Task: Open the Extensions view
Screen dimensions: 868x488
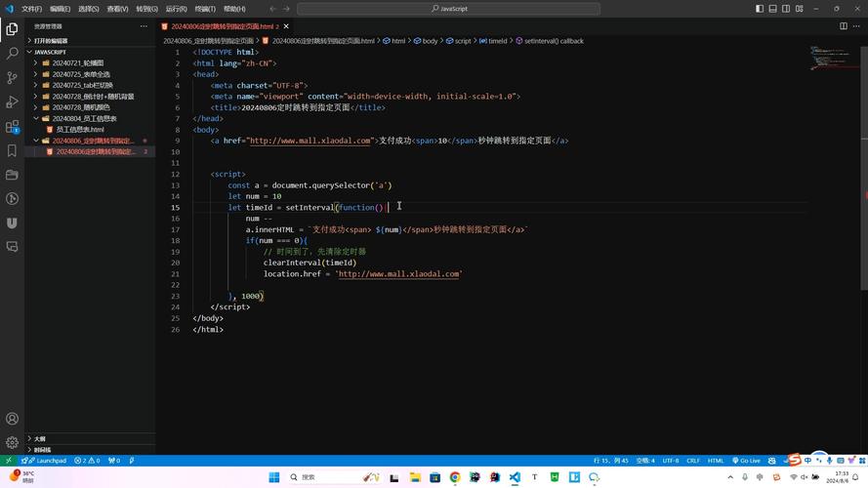Action: pyautogui.click(x=12, y=127)
